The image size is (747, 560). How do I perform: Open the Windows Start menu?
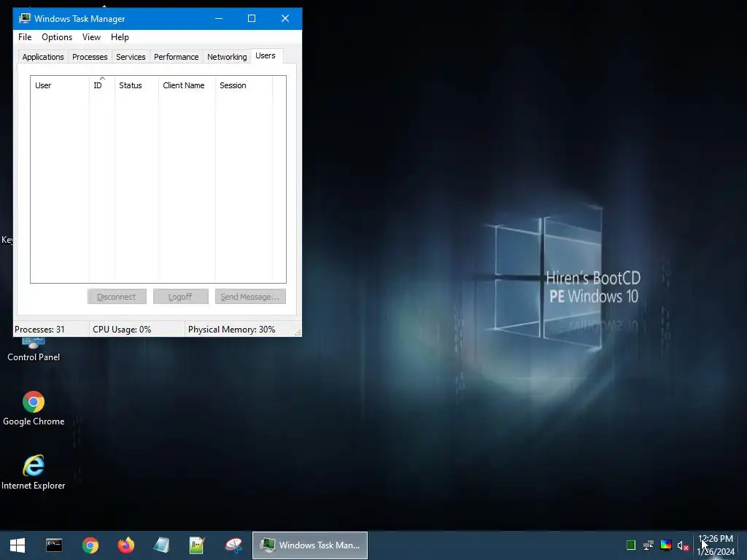tap(18, 545)
